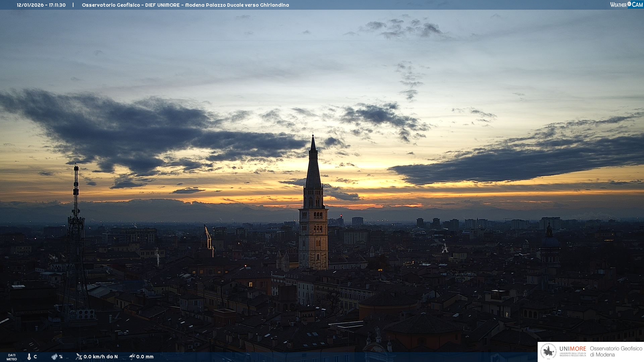Screen dimensions: 644x362
Task: Click the temperature unit C label
Action: click(x=35, y=357)
